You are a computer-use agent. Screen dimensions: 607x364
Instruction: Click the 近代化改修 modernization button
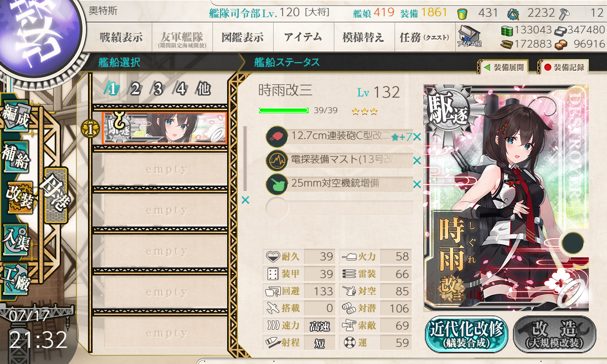click(466, 334)
